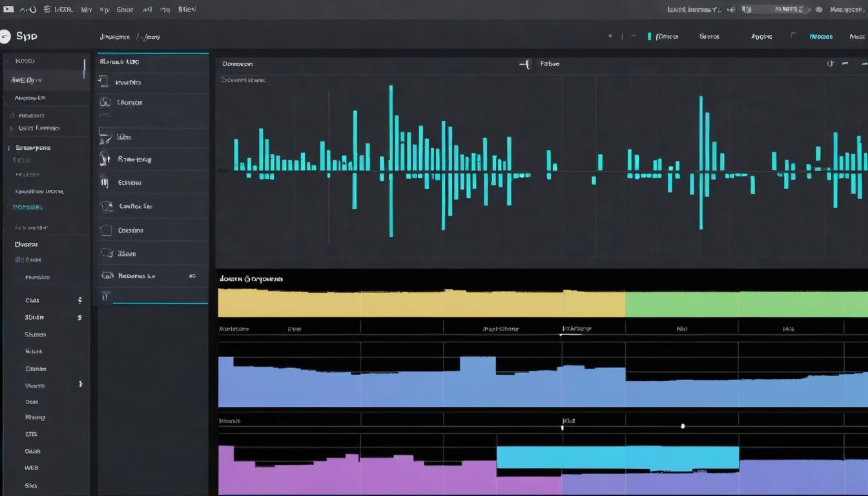The image size is (868, 496).
Task: Click the tallest cyan waveform peak
Action: (x=391, y=161)
